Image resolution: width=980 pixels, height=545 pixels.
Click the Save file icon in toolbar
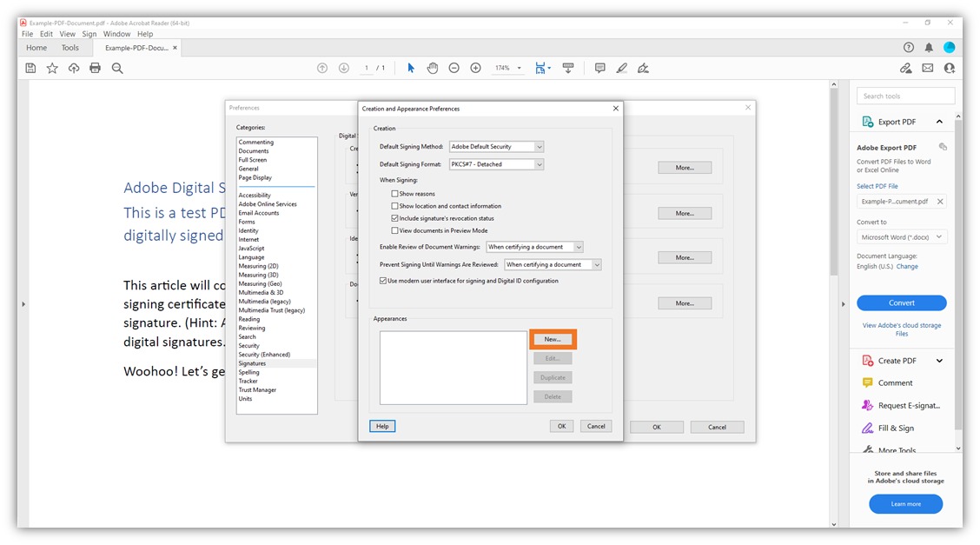tap(30, 68)
